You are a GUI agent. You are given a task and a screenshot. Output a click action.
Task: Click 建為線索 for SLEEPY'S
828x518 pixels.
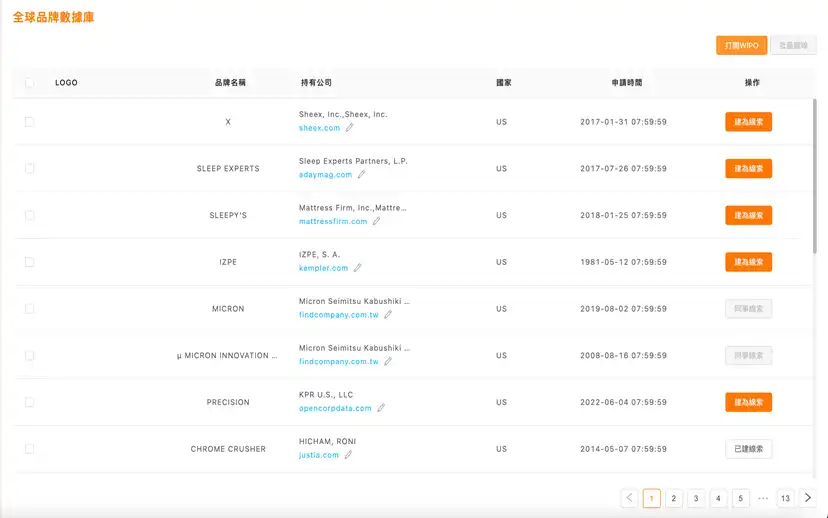coord(748,215)
